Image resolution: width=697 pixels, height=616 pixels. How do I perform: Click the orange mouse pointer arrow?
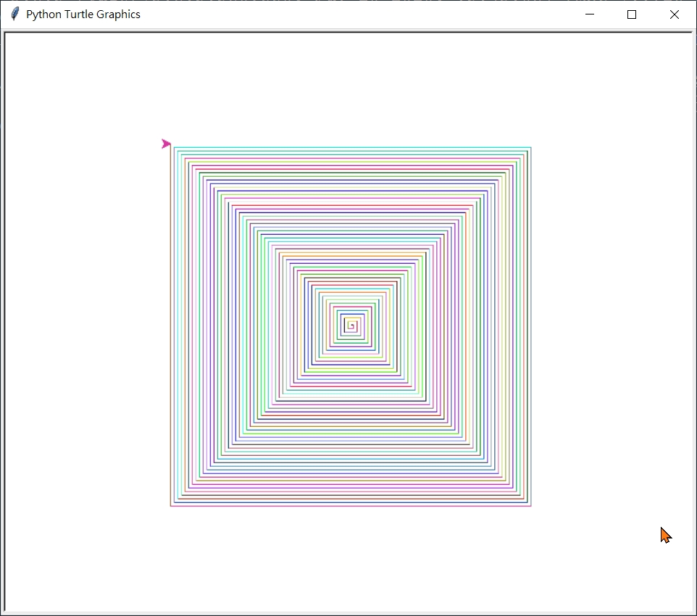(x=665, y=535)
